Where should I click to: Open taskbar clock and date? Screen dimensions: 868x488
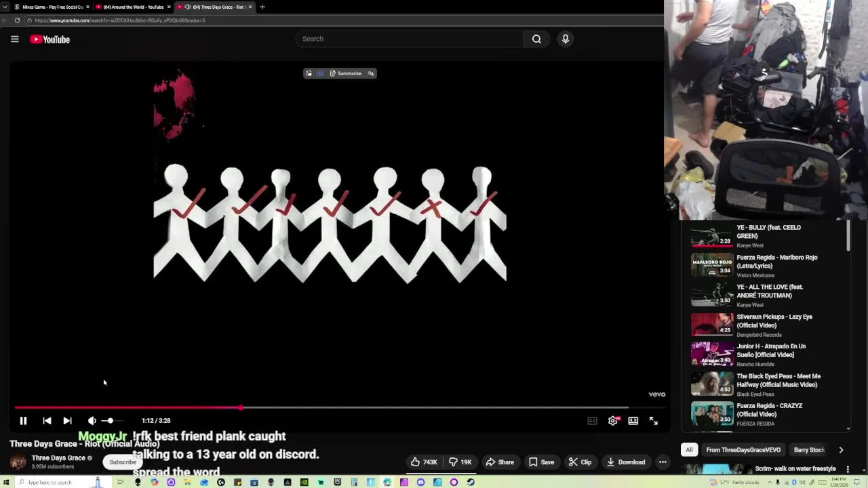(838, 483)
